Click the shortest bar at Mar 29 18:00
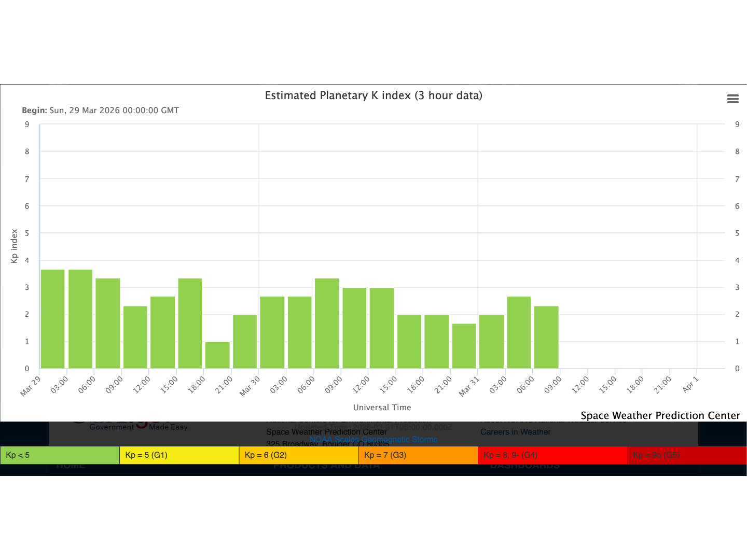This screenshot has height=560, width=747. point(217,355)
